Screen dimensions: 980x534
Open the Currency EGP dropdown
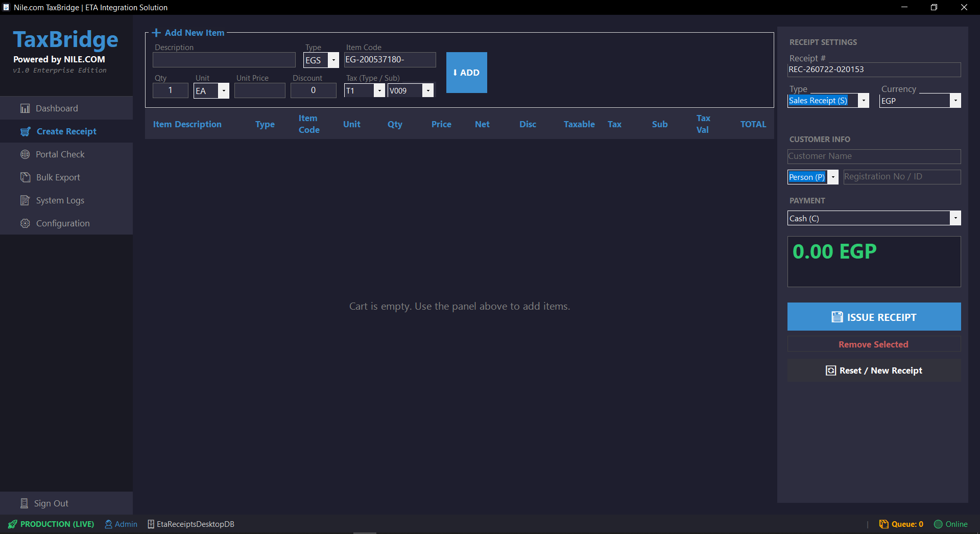coord(955,101)
